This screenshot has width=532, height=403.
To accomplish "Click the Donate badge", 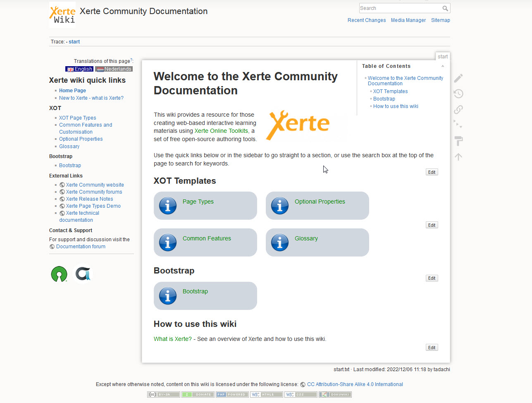I will coord(198,395).
